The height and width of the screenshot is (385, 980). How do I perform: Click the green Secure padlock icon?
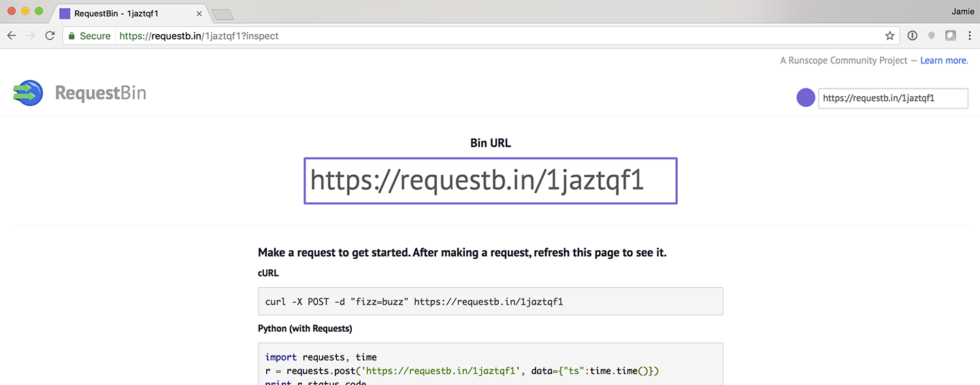(x=70, y=36)
